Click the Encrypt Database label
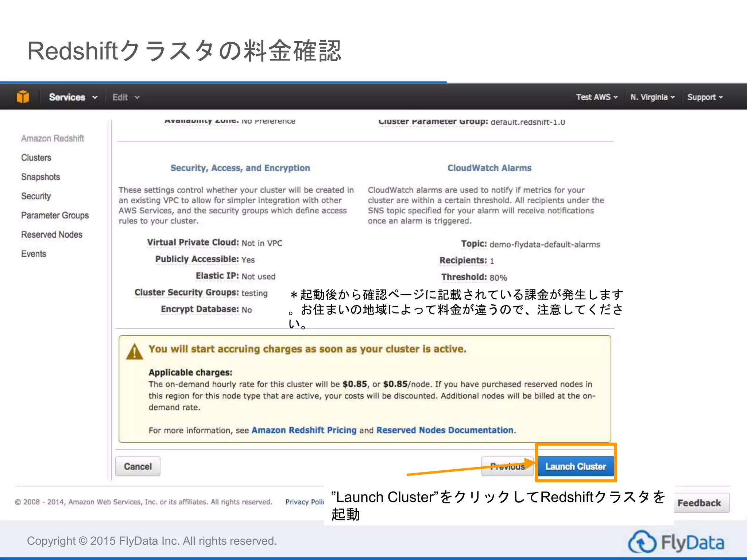Screen dimensions: 747x560 (200, 309)
